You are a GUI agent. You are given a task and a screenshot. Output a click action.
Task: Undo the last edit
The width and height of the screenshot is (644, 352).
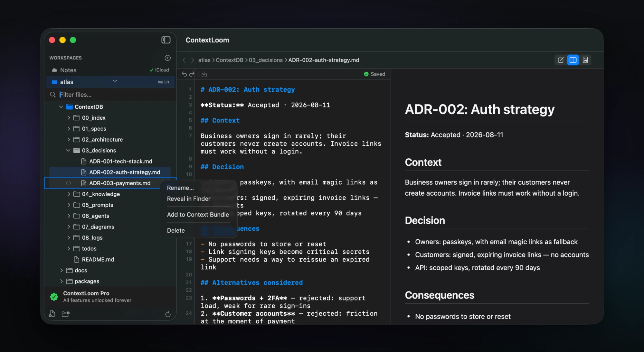pyautogui.click(x=184, y=74)
